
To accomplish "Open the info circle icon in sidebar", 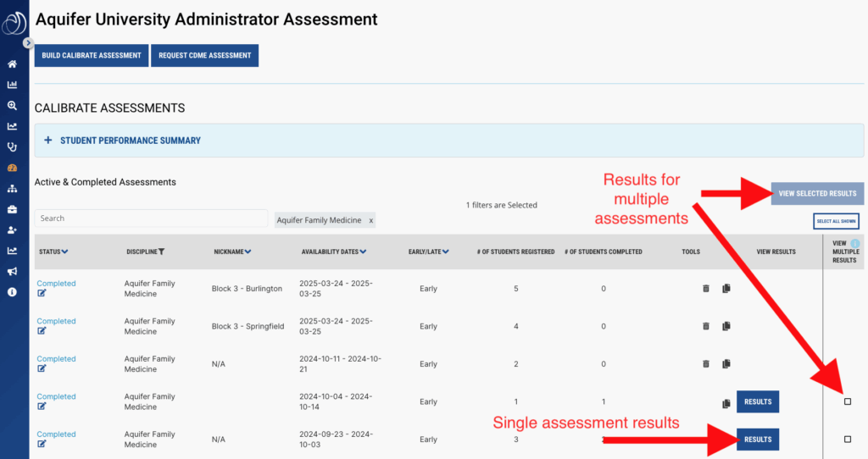I will point(12,292).
